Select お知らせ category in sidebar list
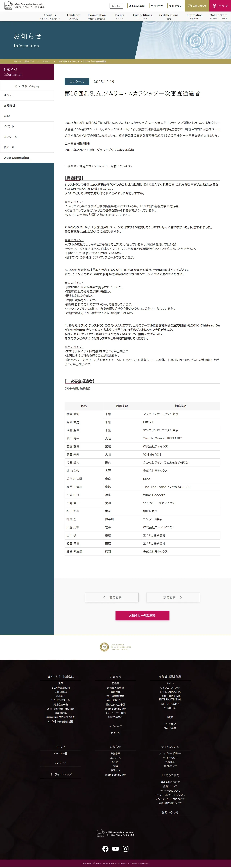This screenshot has height=868, width=231. (27, 106)
